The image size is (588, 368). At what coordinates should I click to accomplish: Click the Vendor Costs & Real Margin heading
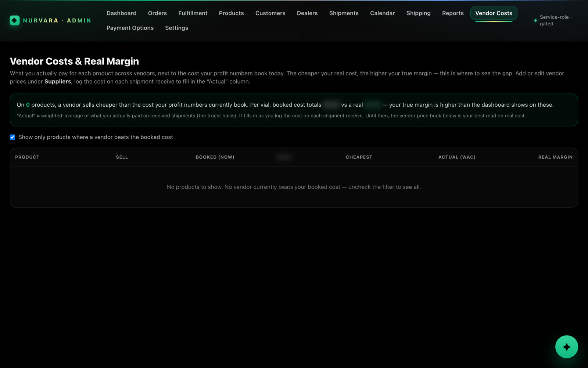(x=74, y=61)
